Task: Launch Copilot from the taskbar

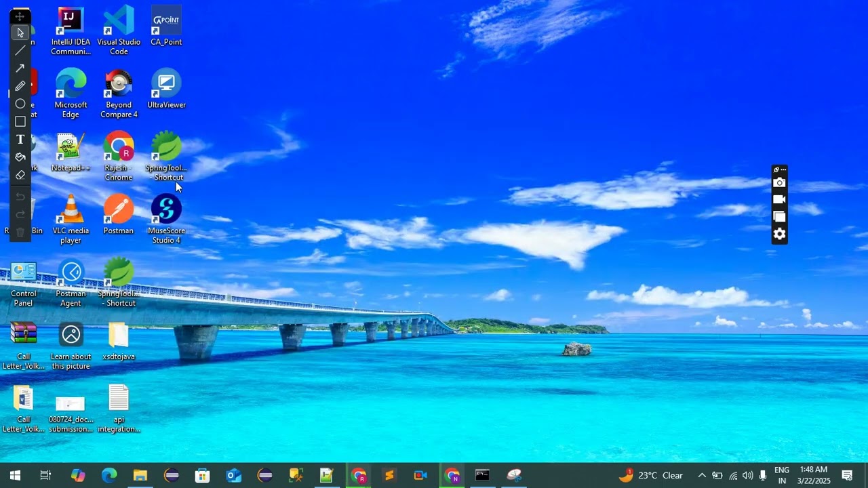Action: [x=78, y=475]
